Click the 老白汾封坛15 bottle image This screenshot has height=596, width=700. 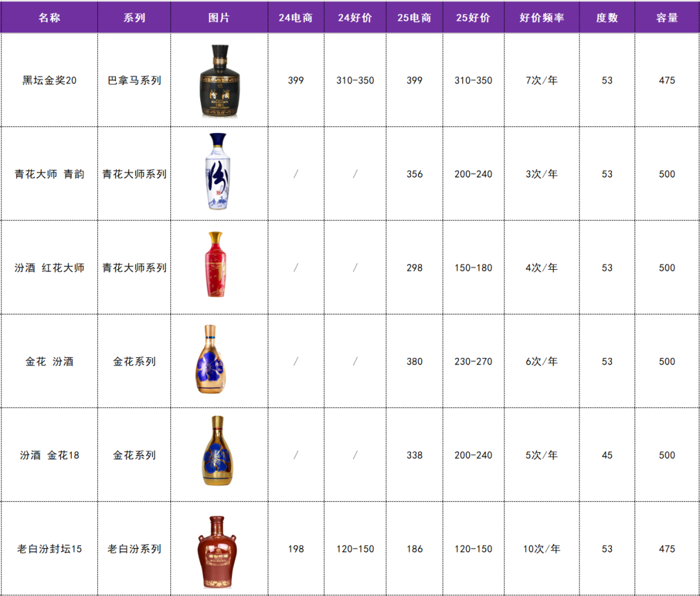coord(217,552)
